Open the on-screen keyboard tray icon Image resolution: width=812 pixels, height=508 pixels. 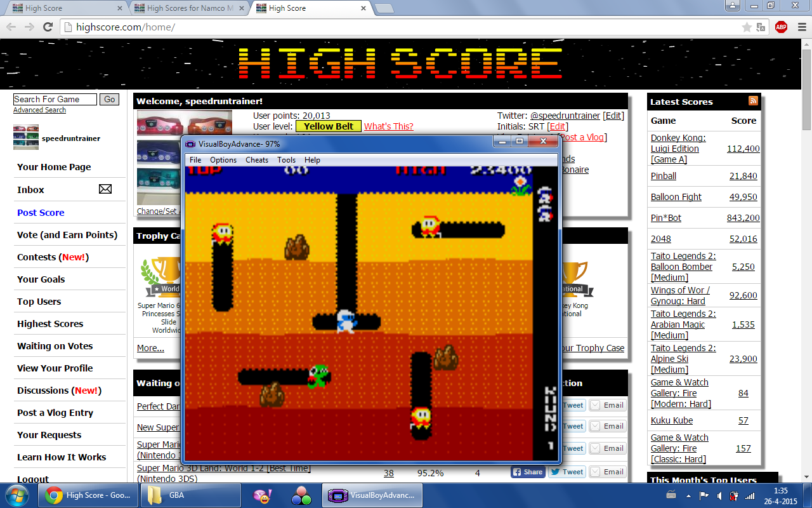[671, 495]
